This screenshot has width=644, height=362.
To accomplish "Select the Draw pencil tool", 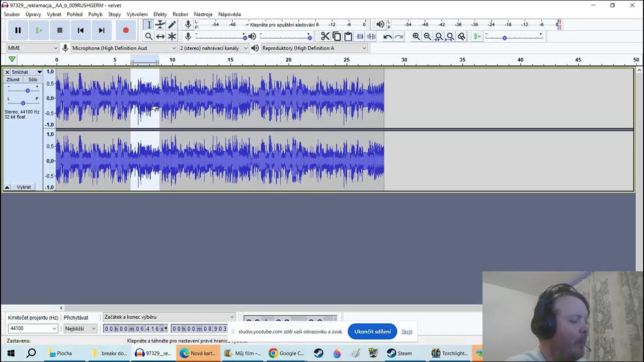I will pos(172,24).
